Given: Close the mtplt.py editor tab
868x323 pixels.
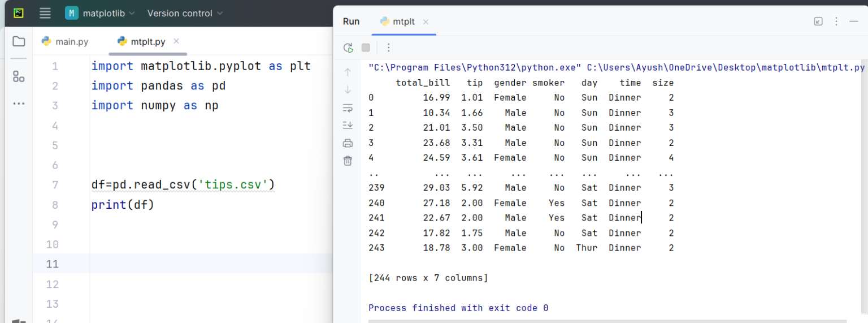Looking at the screenshot, I should point(176,41).
